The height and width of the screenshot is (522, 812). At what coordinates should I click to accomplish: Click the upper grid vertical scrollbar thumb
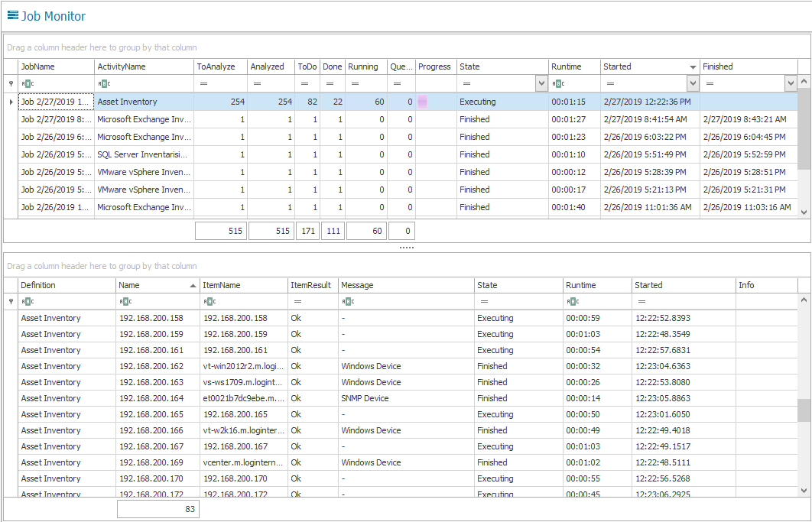804,128
